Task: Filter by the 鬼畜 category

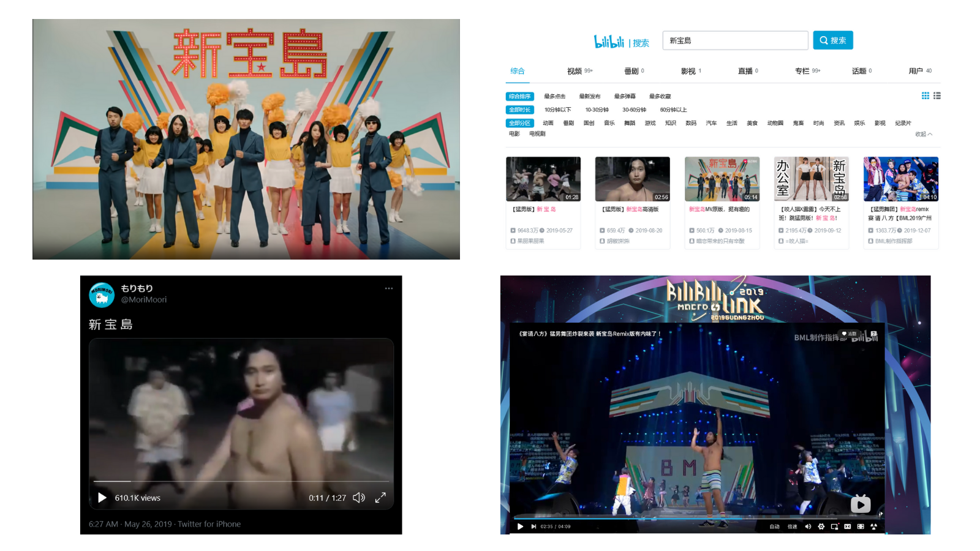Action: point(798,123)
